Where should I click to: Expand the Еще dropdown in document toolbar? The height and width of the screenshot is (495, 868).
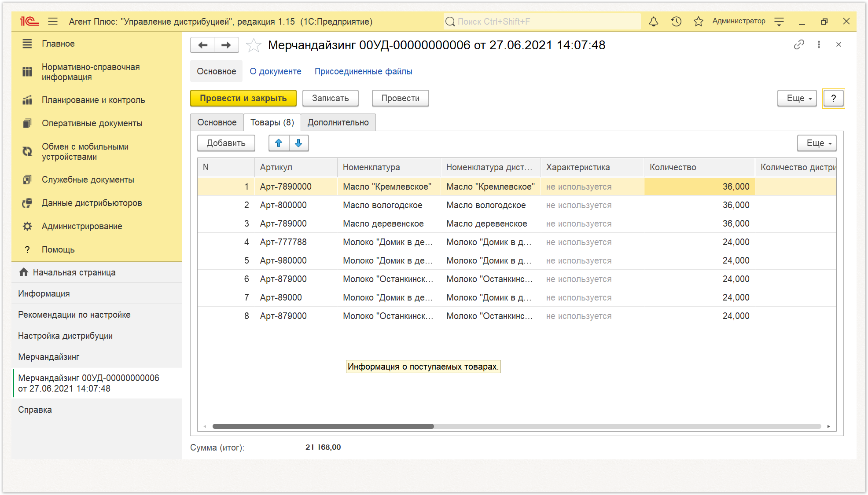797,98
